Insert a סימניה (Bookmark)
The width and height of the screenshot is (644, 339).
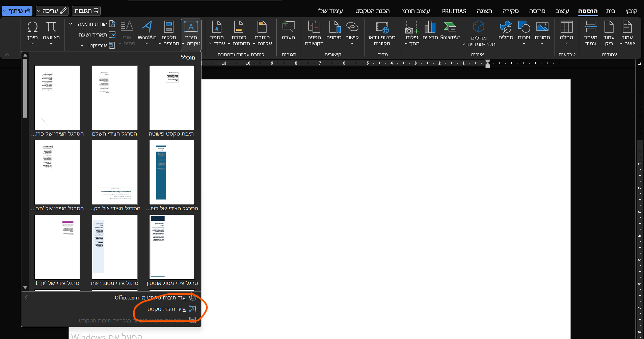[x=334, y=31]
